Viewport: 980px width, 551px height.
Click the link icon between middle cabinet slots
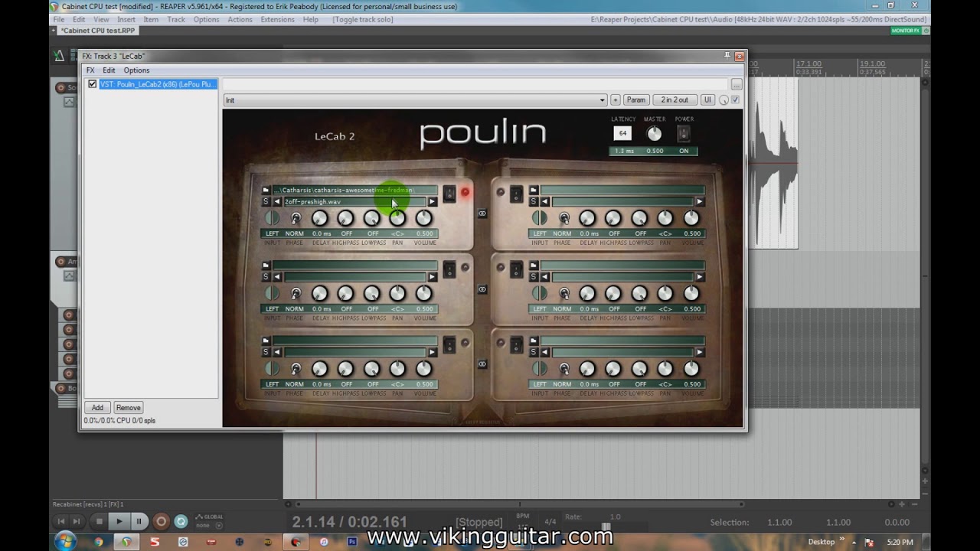click(482, 289)
